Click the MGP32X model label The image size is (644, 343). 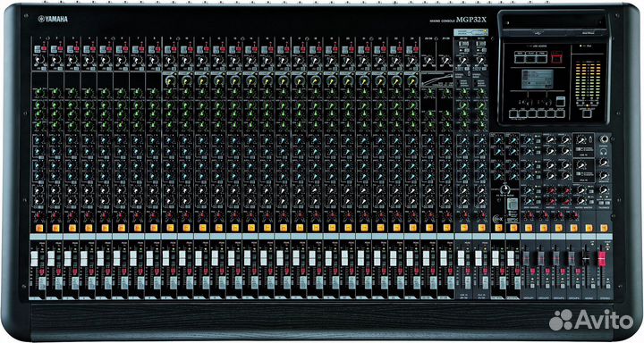point(472,20)
